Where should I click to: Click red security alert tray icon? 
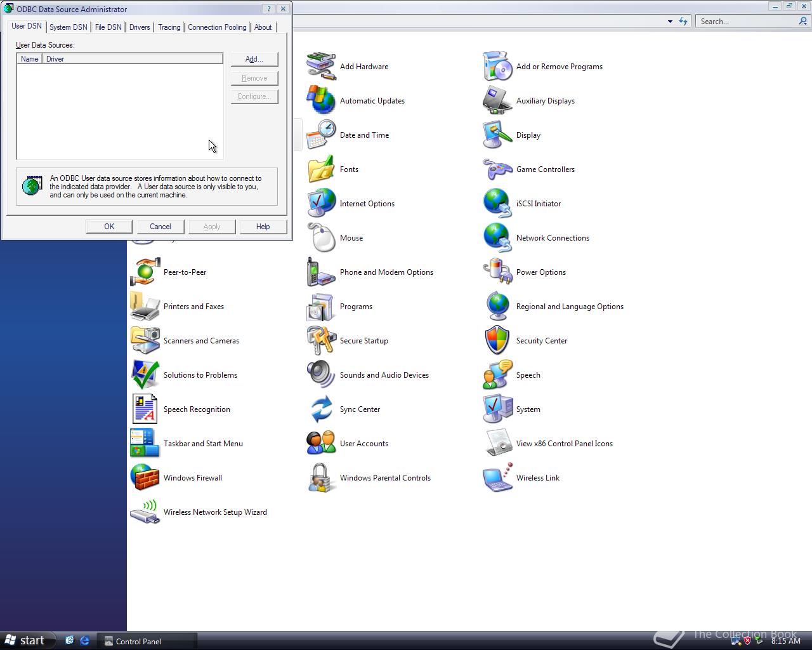coord(747,641)
